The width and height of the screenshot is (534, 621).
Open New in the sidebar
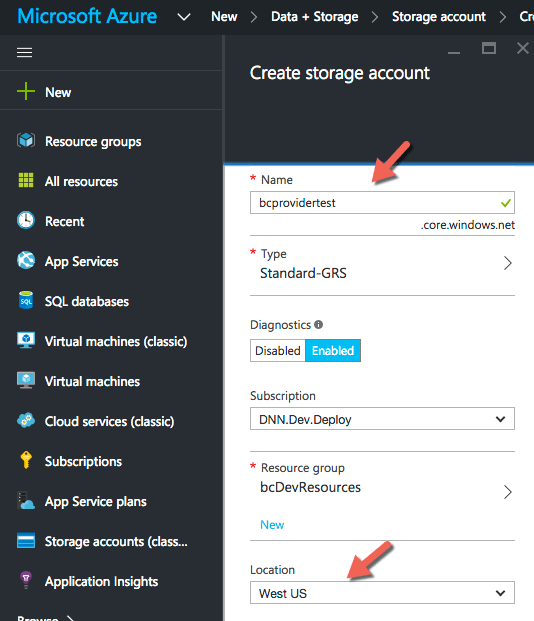58,92
